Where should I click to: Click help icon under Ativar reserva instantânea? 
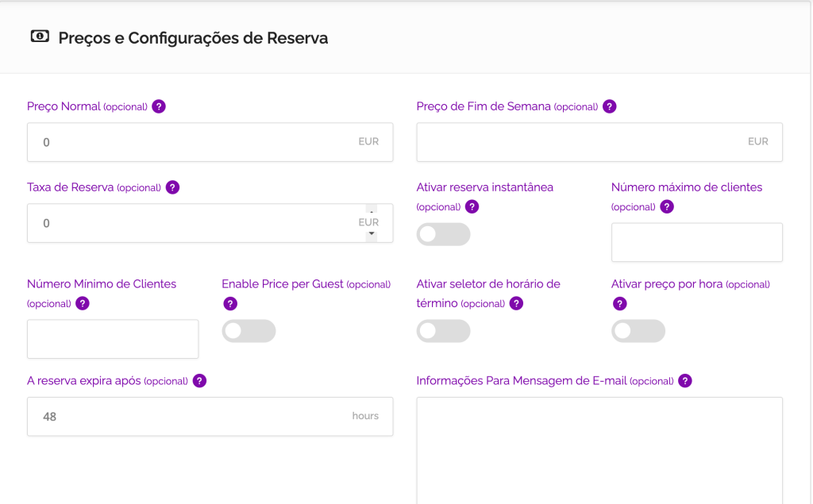pos(472,206)
